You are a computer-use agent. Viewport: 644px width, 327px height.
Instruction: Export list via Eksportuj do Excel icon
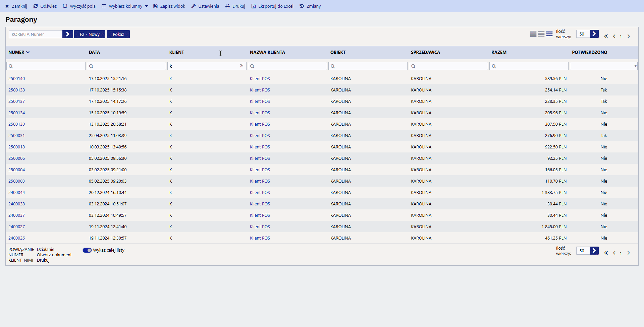pos(254,6)
